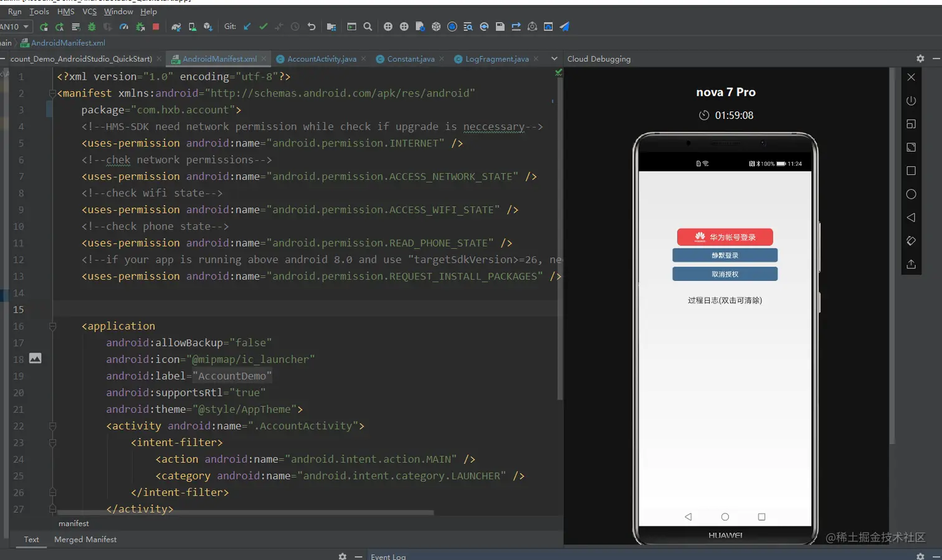Click the Git update project arrow

(247, 27)
